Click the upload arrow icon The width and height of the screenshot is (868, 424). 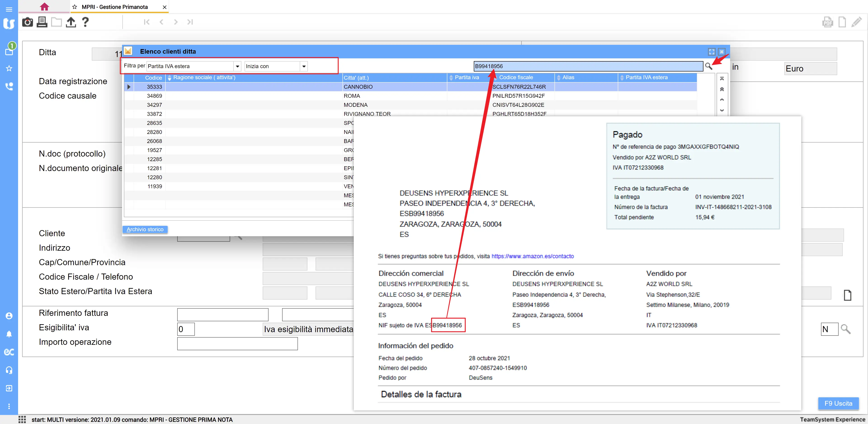[71, 22]
